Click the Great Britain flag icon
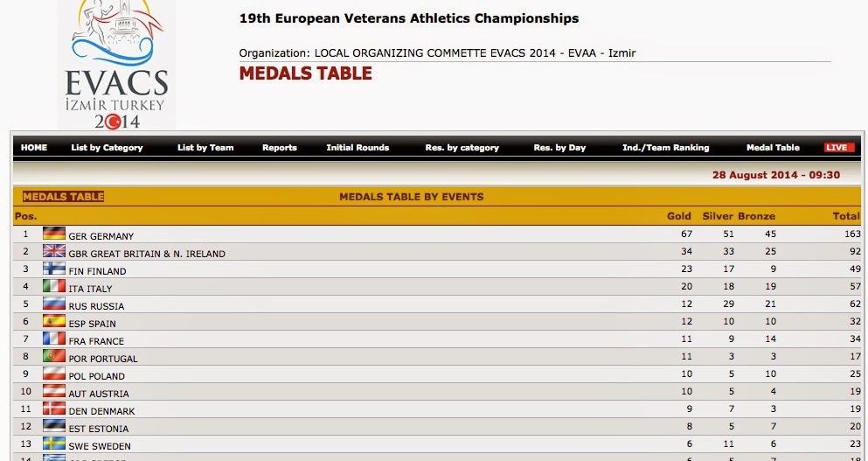868x461 pixels. click(54, 251)
